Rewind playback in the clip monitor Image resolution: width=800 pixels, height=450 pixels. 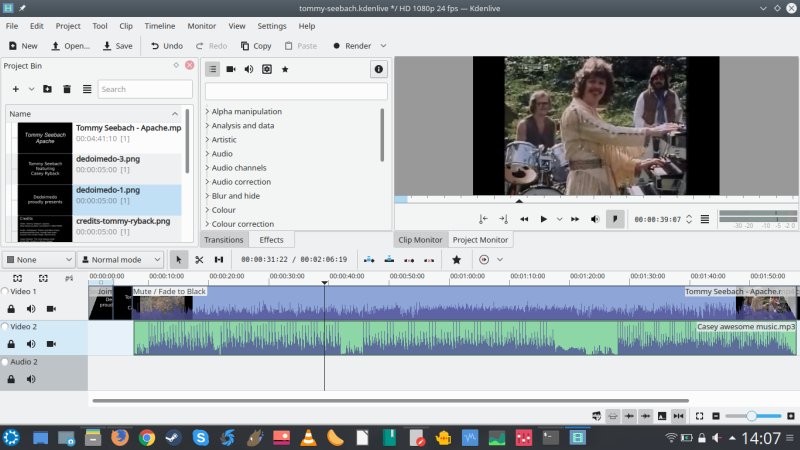tap(524, 219)
